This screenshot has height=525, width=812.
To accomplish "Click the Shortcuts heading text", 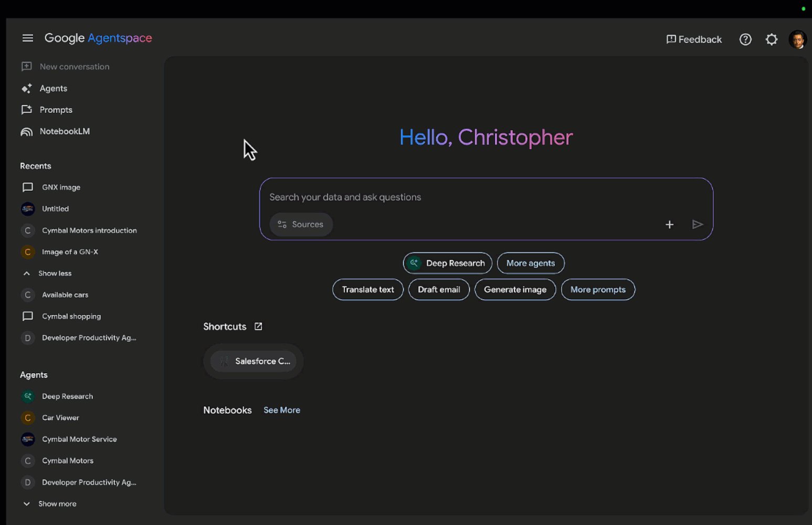I will [225, 327].
